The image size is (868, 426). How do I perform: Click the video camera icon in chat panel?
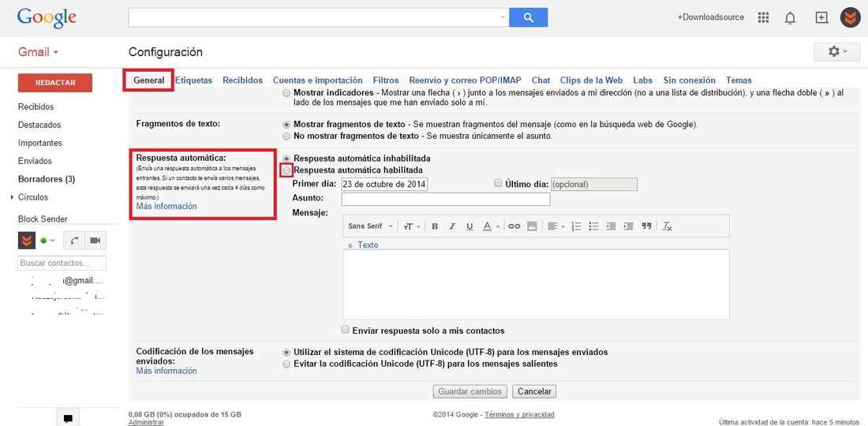point(95,241)
